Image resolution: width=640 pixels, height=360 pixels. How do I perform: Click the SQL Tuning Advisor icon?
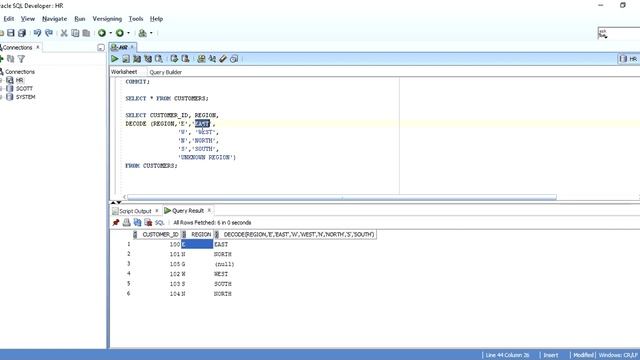coord(159,59)
